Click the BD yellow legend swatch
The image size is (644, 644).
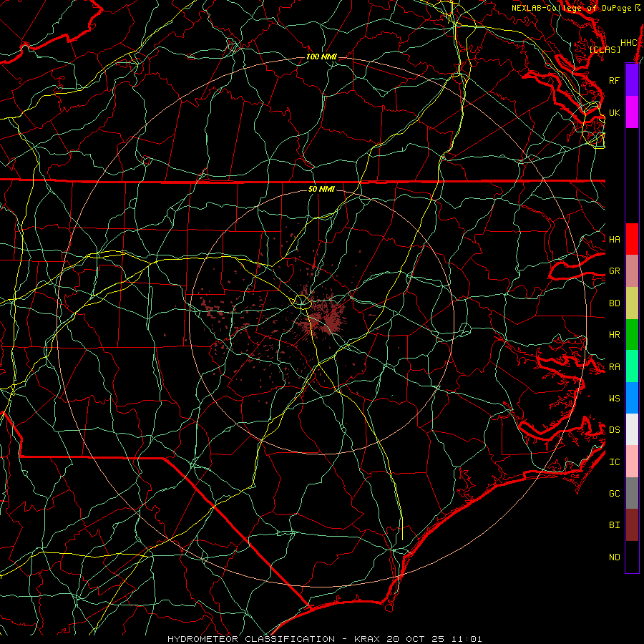pyautogui.click(x=632, y=303)
